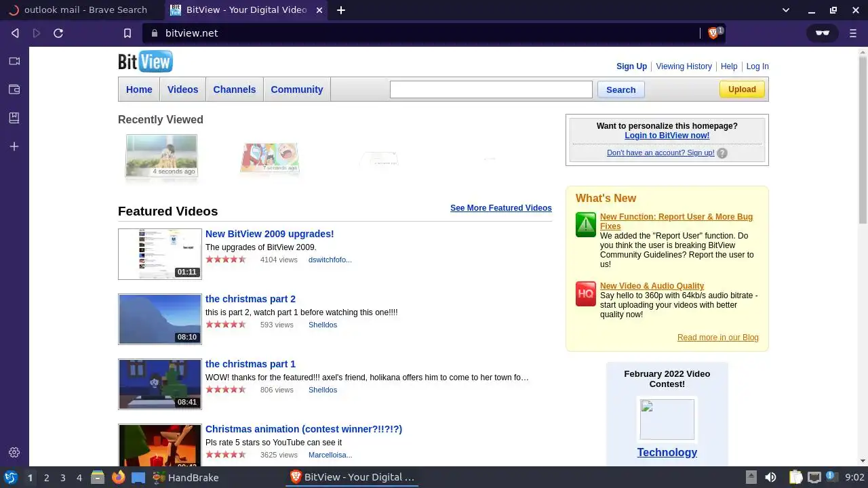868x488 pixels.
Task: Open the HandBrake taskbar entry
Action: pyautogui.click(x=185, y=477)
